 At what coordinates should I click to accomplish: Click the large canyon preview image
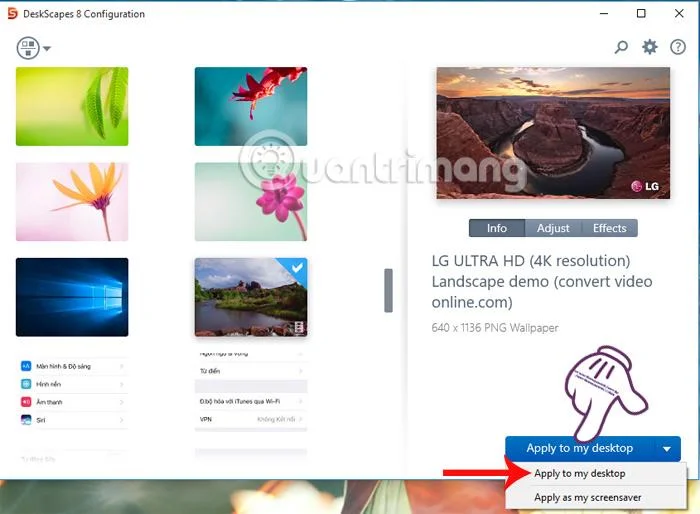(x=553, y=133)
